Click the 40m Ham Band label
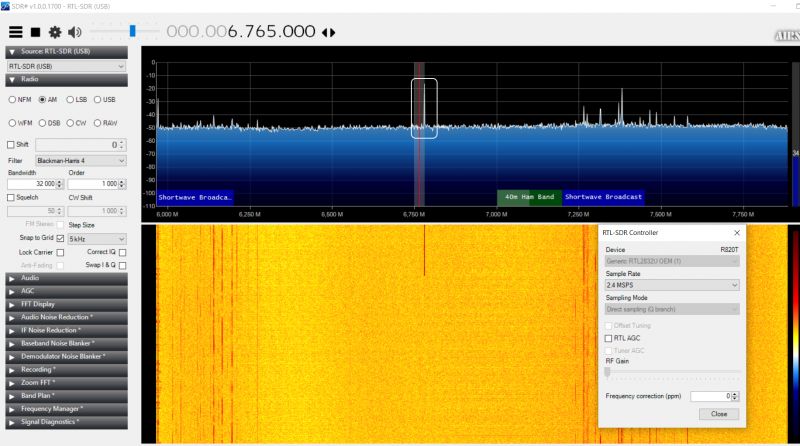This screenshot has height=446, width=800. (x=529, y=197)
